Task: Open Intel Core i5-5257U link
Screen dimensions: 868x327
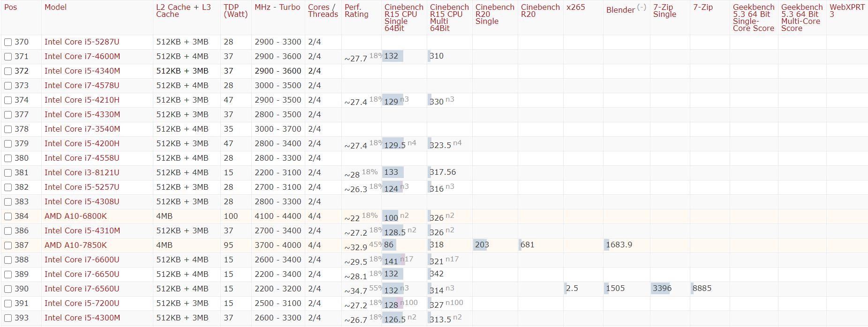Action: pyautogui.click(x=82, y=187)
